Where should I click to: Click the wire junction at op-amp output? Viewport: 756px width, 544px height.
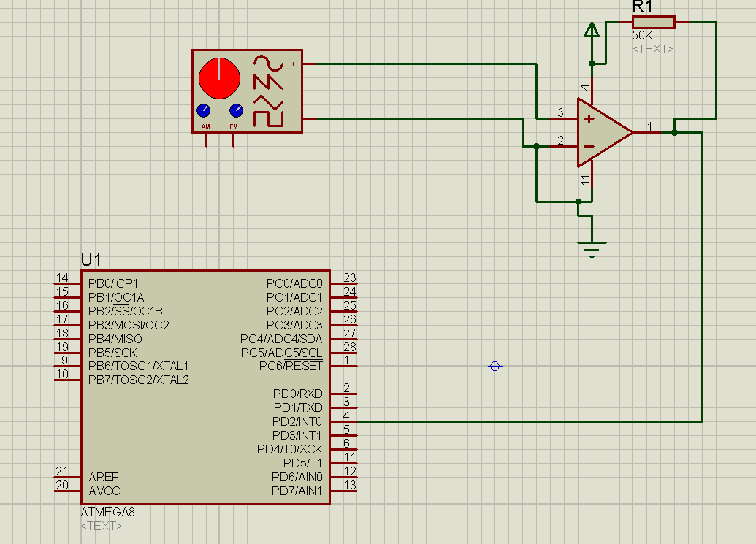(x=674, y=132)
